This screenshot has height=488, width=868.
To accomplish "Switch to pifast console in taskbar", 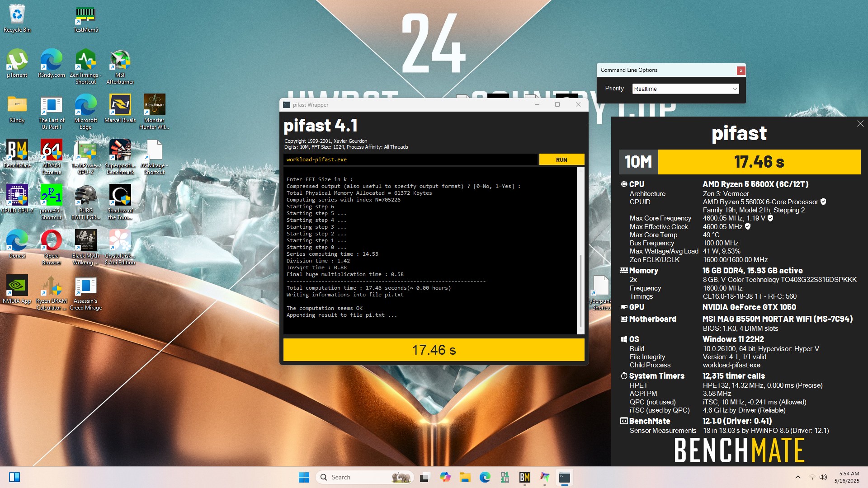I will [x=564, y=477].
